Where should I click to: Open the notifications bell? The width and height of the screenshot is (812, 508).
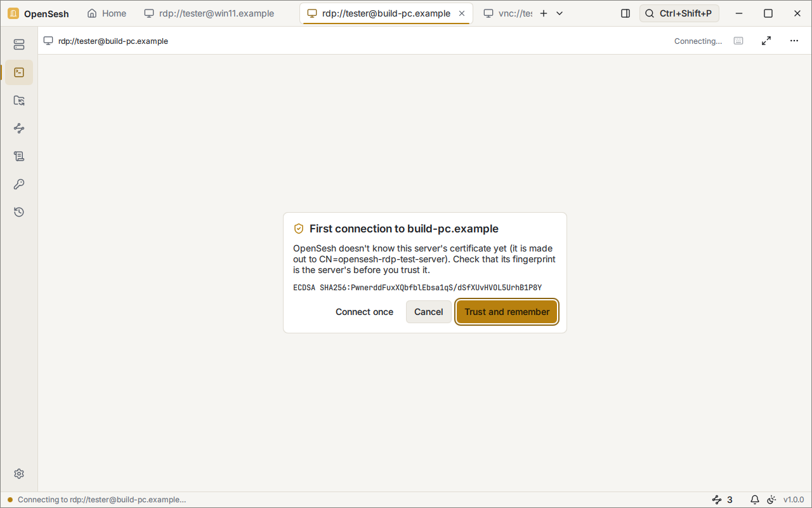pyautogui.click(x=755, y=500)
